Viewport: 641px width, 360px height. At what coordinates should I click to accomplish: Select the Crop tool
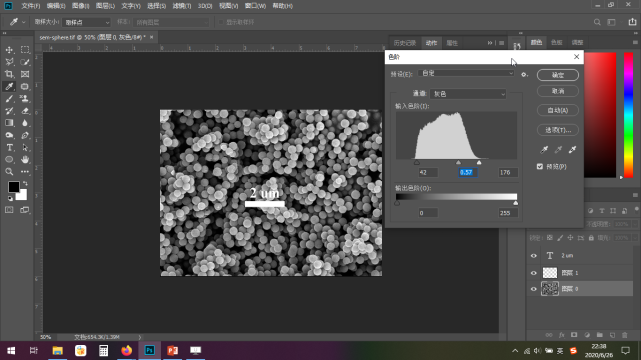click(9, 74)
